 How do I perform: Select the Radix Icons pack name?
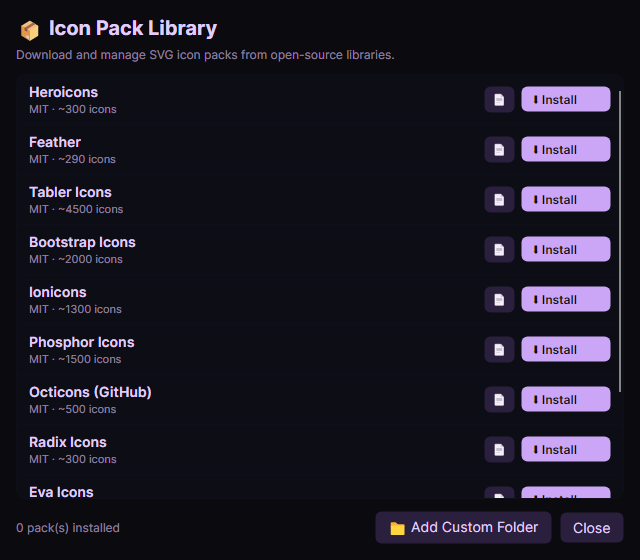tap(68, 442)
